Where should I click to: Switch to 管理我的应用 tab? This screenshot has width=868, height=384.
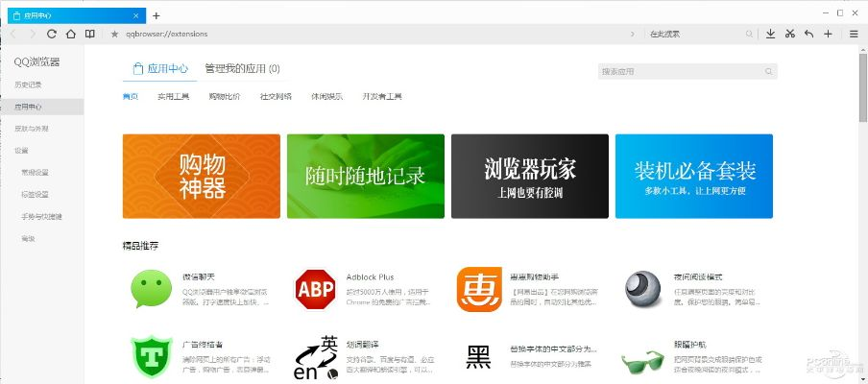(x=242, y=69)
